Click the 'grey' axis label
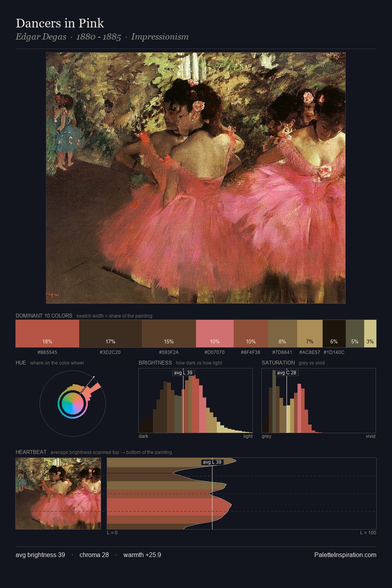The image size is (392, 588). tap(267, 436)
